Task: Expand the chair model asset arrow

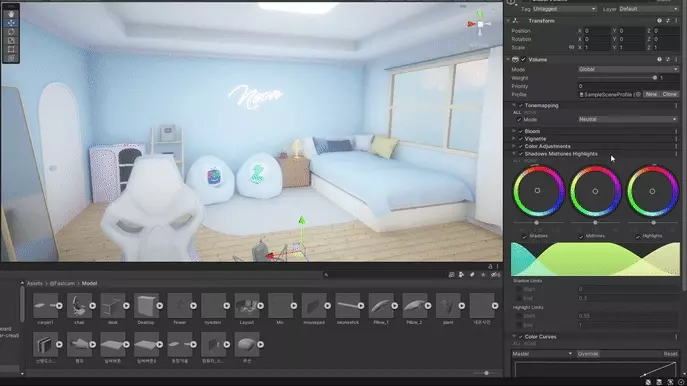Action: (92, 306)
